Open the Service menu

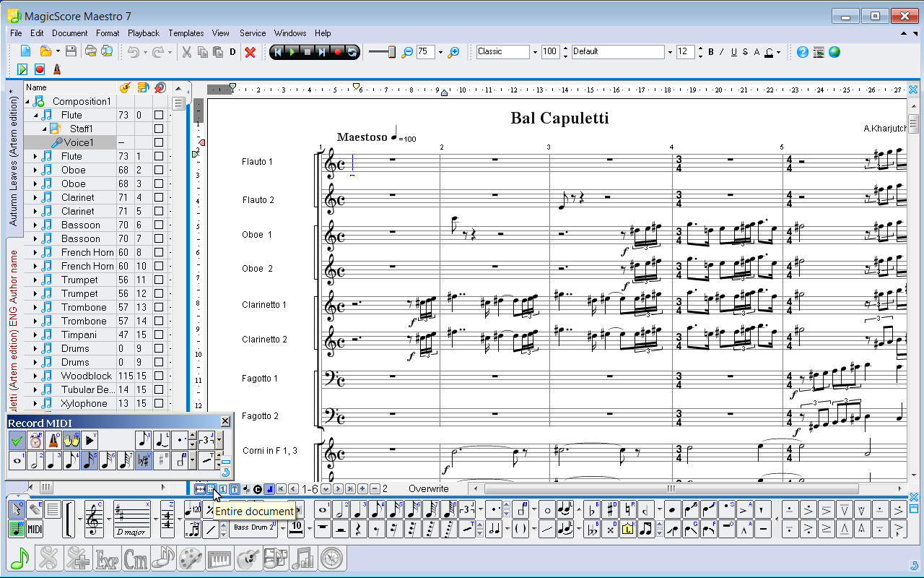point(253,33)
